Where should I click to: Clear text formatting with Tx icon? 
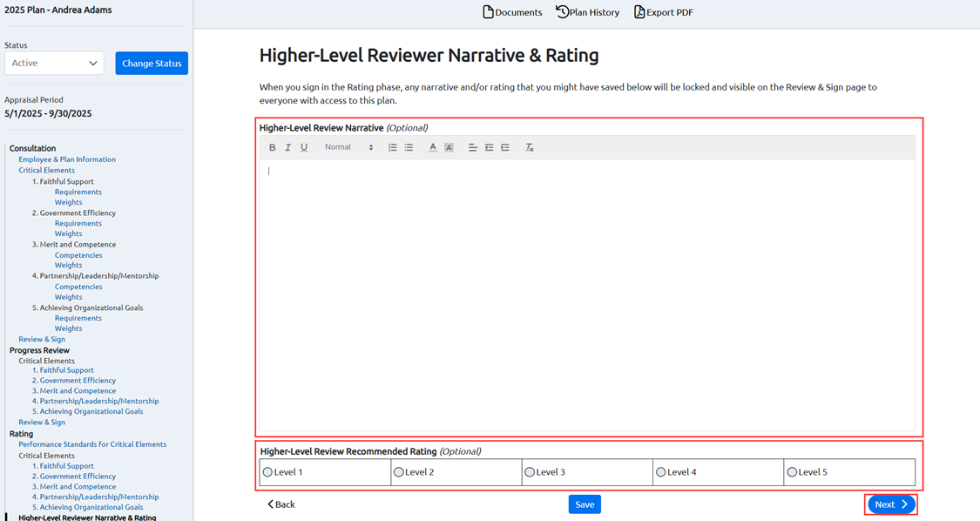pyautogui.click(x=530, y=147)
